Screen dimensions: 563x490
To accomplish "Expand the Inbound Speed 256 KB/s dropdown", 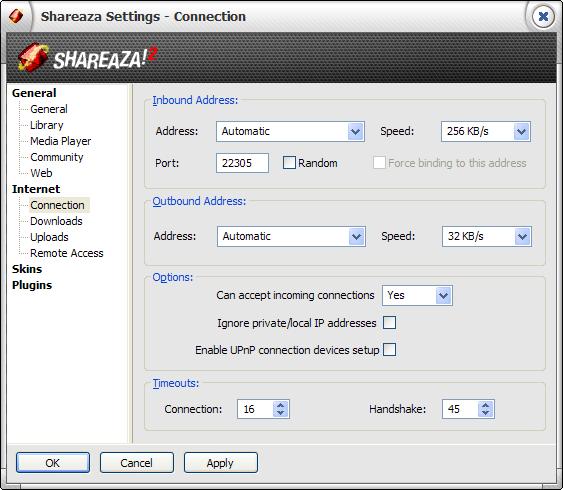I will tap(485, 131).
